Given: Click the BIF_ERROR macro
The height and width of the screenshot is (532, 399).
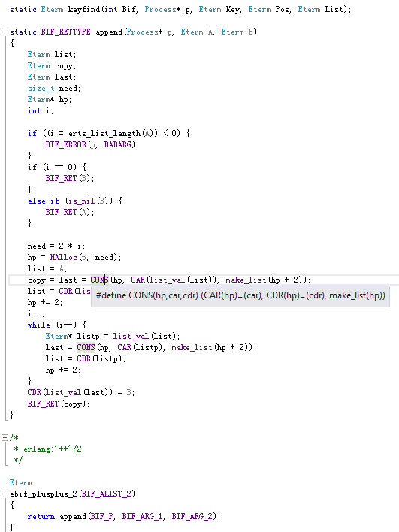Looking at the screenshot, I should 66,144.
